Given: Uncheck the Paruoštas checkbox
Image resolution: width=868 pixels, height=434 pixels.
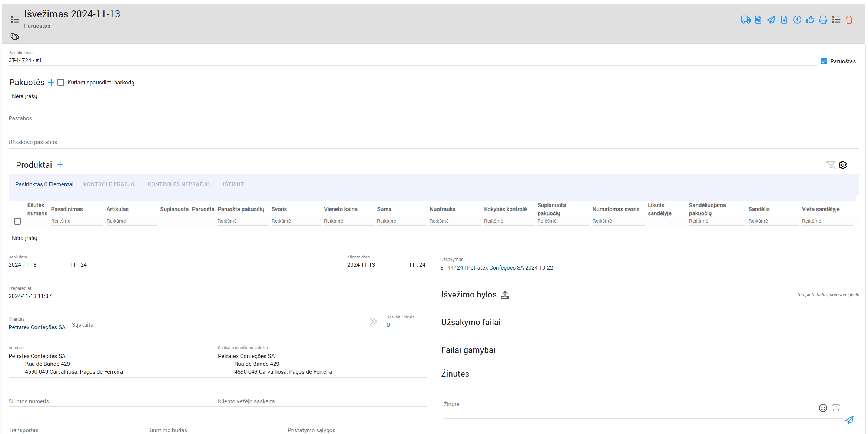Looking at the screenshot, I should (824, 61).
